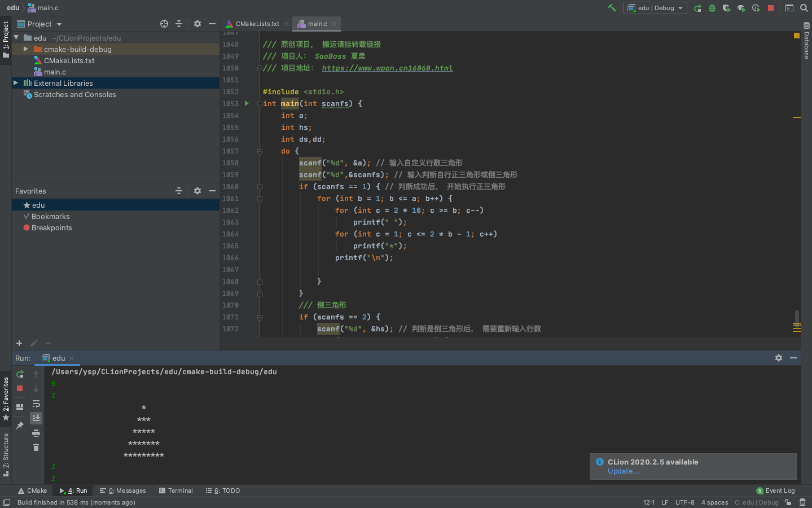Stop process in Run panel
The image size is (812, 508).
tap(20, 388)
